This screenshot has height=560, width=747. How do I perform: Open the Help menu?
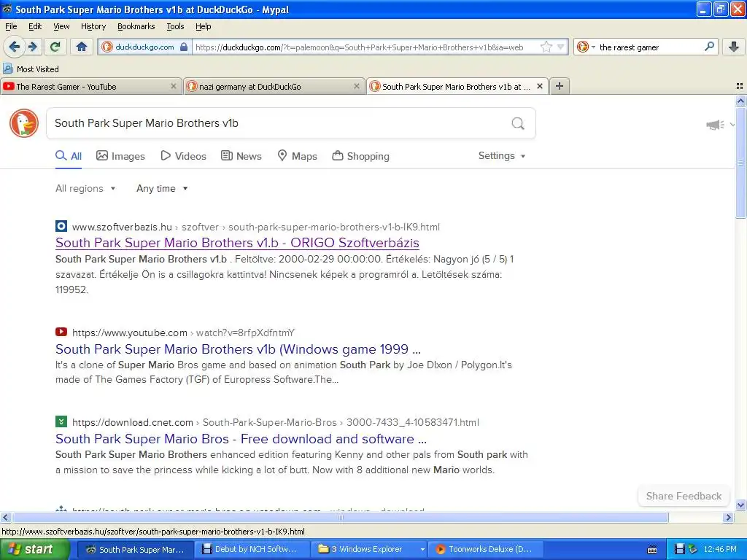pyautogui.click(x=203, y=26)
